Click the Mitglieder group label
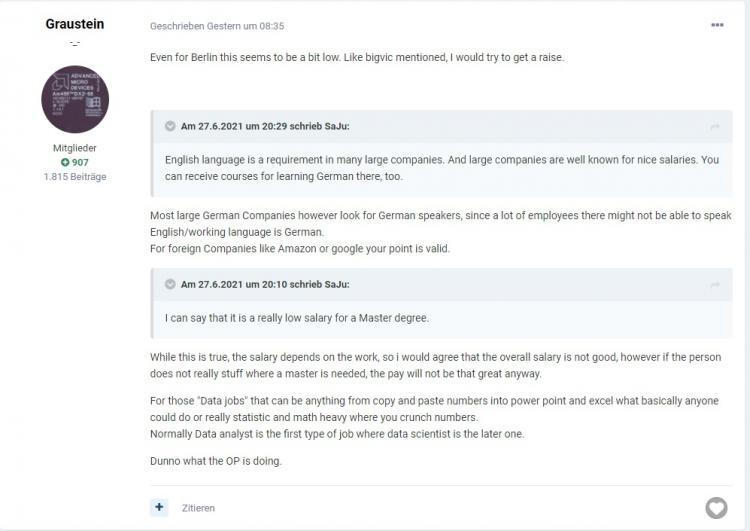The width and height of the screenshot is (750, 531). coord(75,148)
